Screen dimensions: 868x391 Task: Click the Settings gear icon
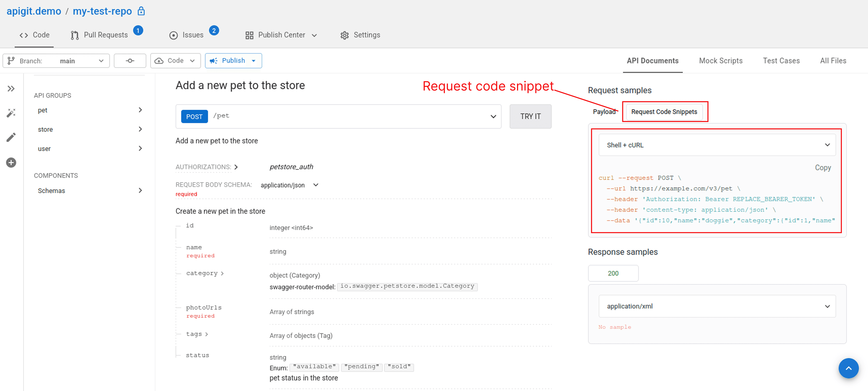tap(344, 35)
